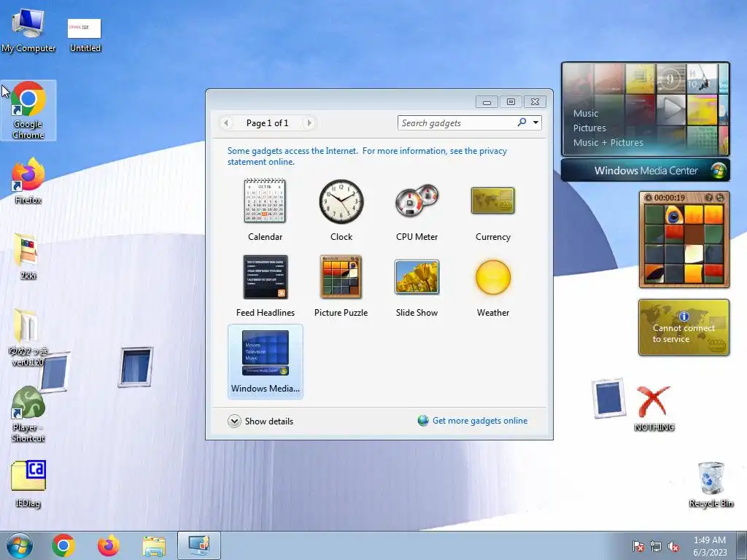Click the Action Center flag tray icon
The width and height of the screenshot is (747, 560).
click(638, 547)
